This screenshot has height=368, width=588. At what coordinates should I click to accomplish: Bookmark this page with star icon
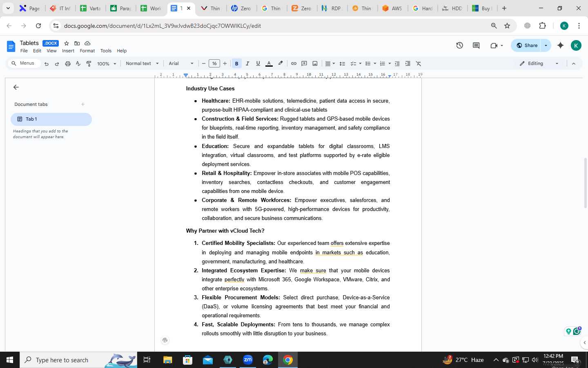(507, 26)
